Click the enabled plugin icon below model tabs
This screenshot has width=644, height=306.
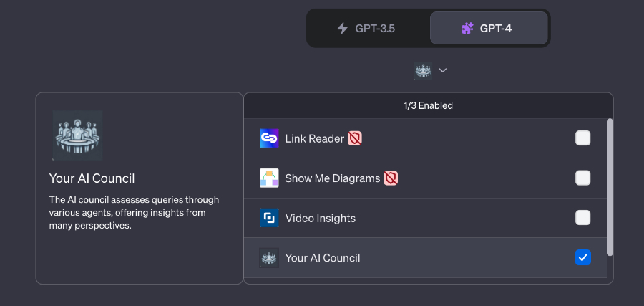[x=423, y=70]
